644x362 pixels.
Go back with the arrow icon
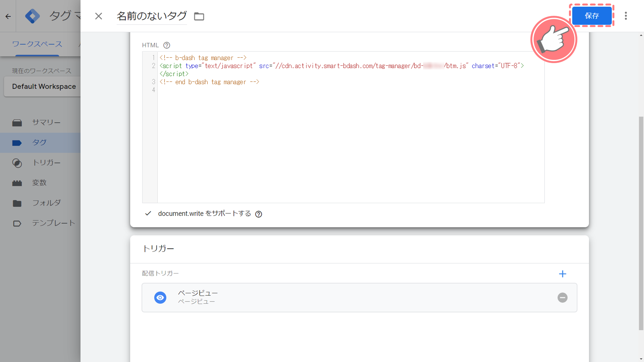pyautogui.click(x=8, y=16)
